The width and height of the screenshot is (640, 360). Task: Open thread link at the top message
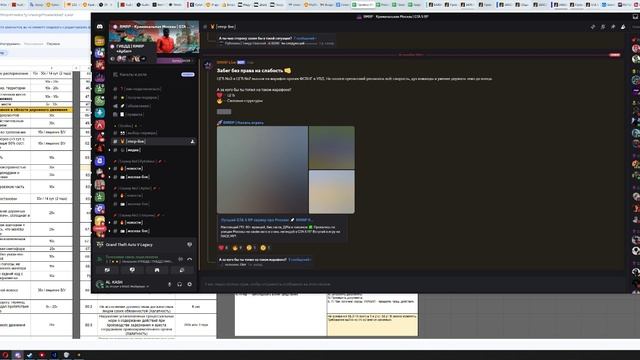(305, 38)
